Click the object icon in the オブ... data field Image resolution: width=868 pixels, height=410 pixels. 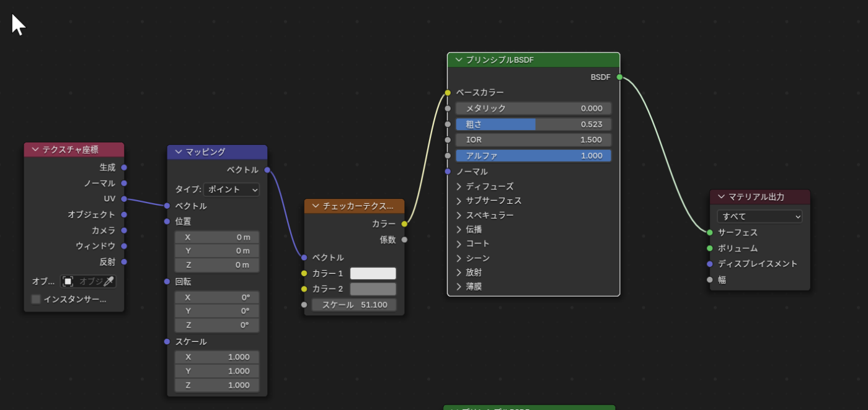click(68, 281)
